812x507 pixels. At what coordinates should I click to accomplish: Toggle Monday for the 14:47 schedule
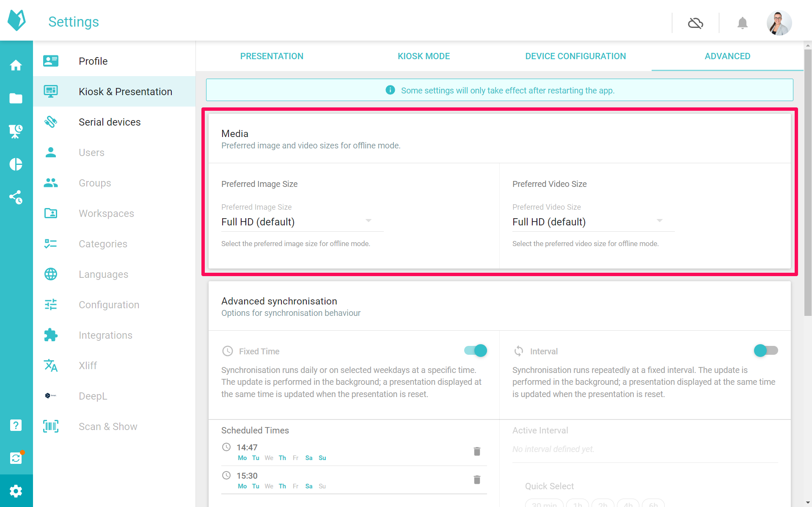pyautogui.click(x=242, y=458)
